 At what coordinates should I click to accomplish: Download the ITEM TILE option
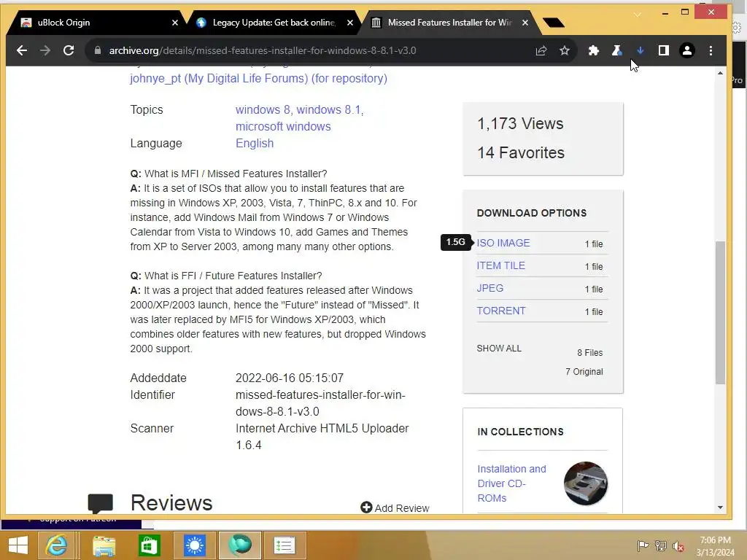pyautogui.click(x=500, y=265)
